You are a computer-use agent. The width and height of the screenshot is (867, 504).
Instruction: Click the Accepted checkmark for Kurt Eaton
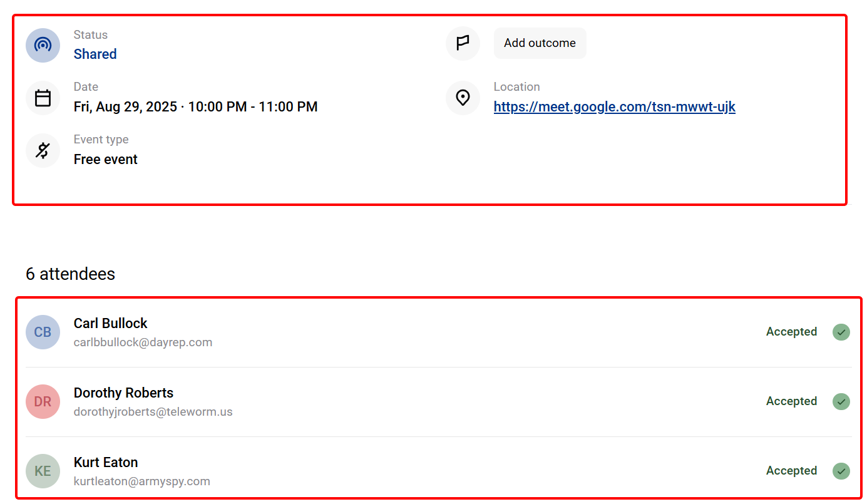[841, 471]
